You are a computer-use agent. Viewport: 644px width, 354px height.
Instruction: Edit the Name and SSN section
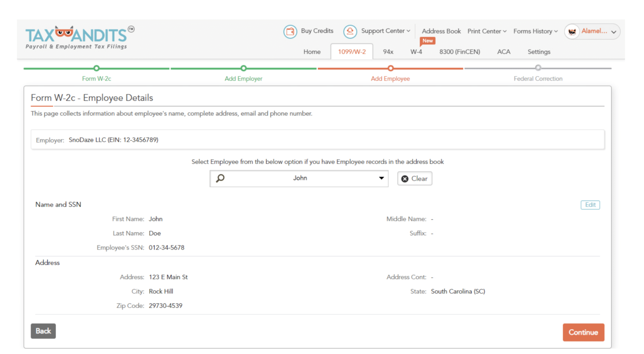coord(590,205)
